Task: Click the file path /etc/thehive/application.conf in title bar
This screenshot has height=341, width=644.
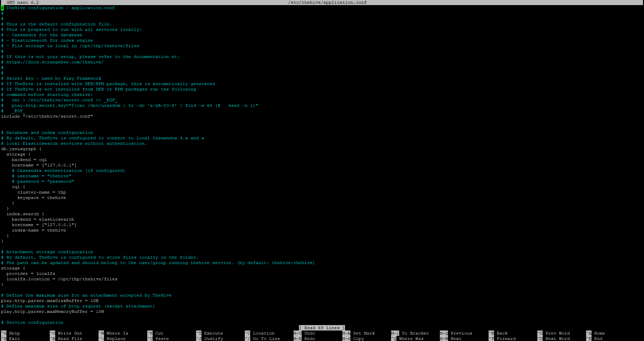Action: pyautogui.click(x=327, y=2)
